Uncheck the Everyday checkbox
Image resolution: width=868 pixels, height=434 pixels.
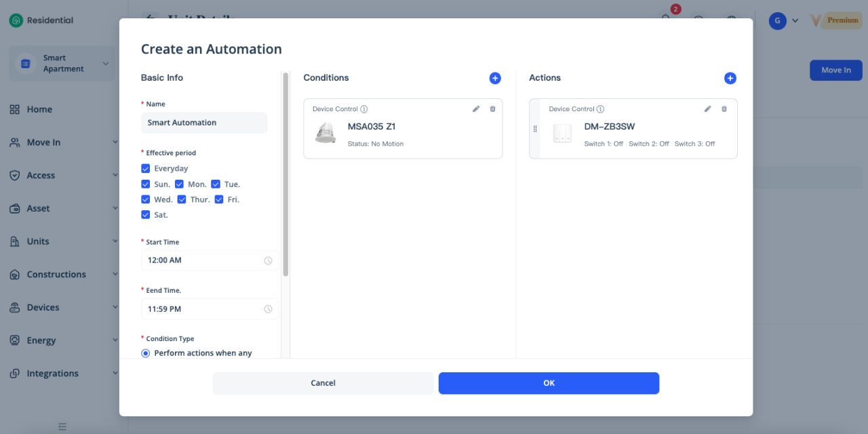(x=146, y=169)
